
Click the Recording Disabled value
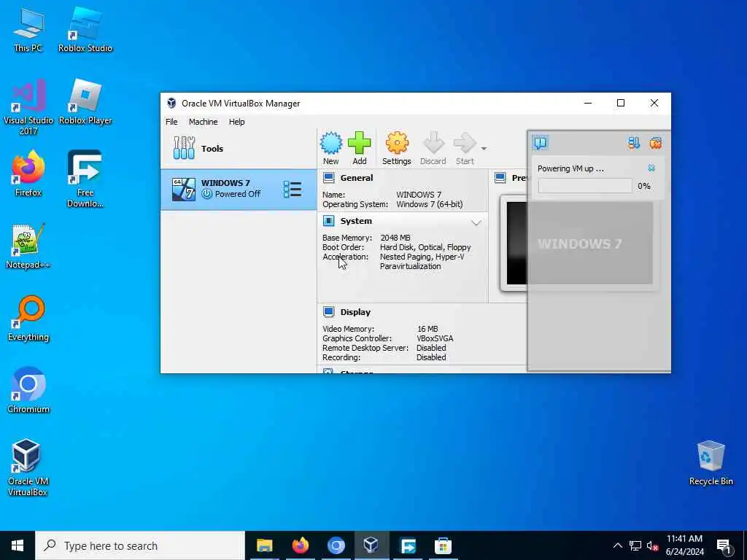click(x=431, y=357)
